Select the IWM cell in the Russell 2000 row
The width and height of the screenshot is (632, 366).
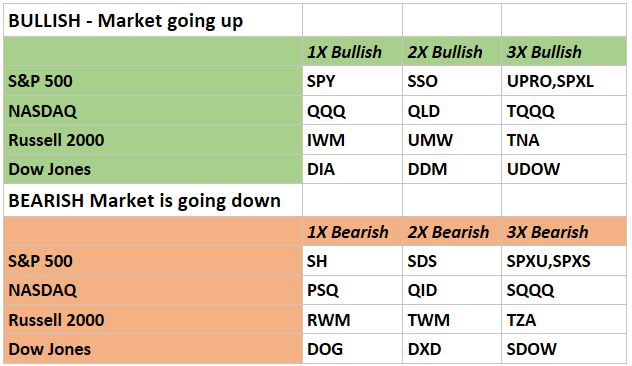(x=352, y=140)
